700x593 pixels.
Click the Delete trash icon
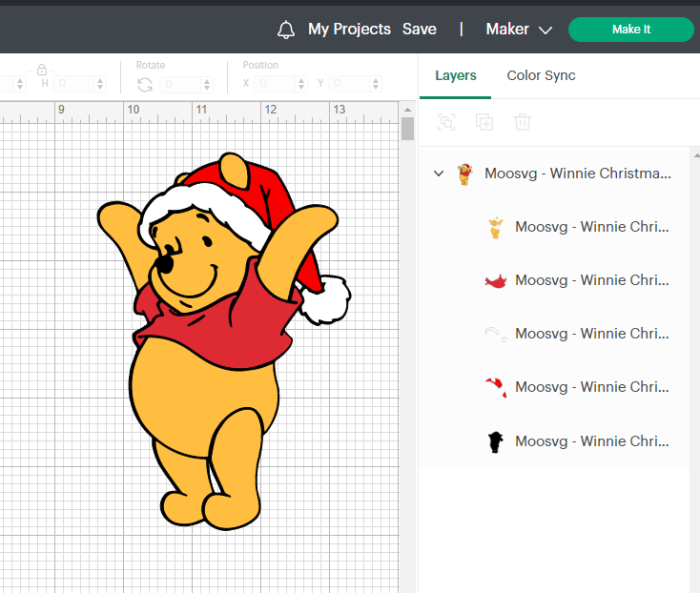click(522, 122)
